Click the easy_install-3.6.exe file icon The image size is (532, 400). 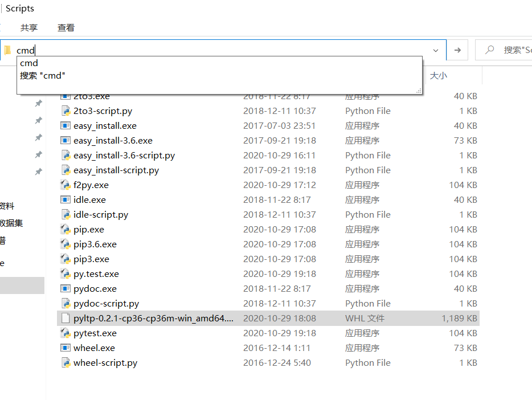click(66, 141)
